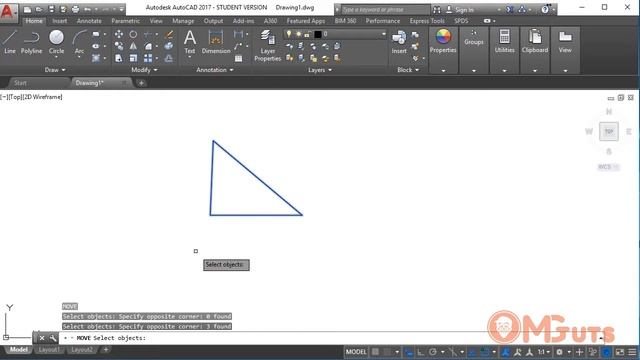The width and height of the screenshot is (640, 360).
Task: Expand the Modify panel
Action: tap(144, 70)
